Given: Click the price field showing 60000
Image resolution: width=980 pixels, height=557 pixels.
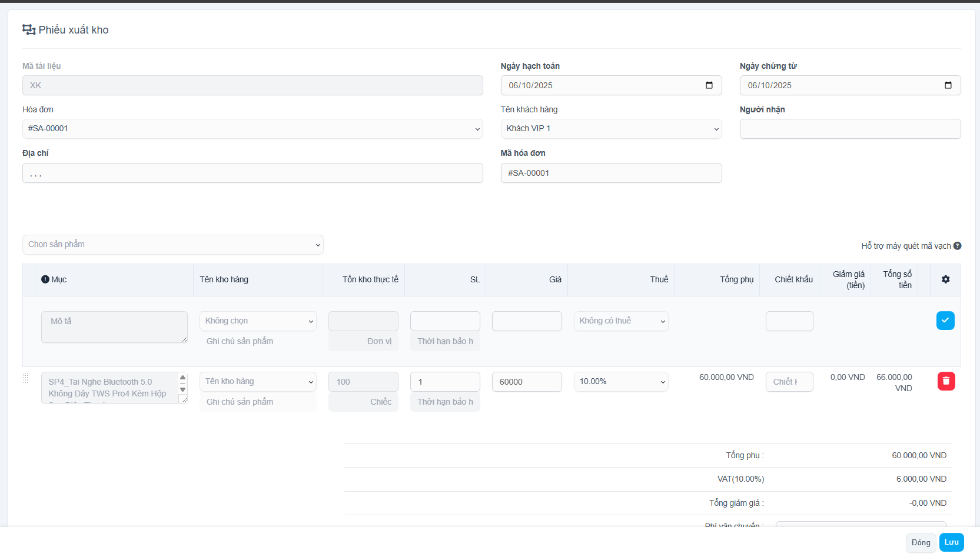Looking at the screenshot, I should click(526, 382).
